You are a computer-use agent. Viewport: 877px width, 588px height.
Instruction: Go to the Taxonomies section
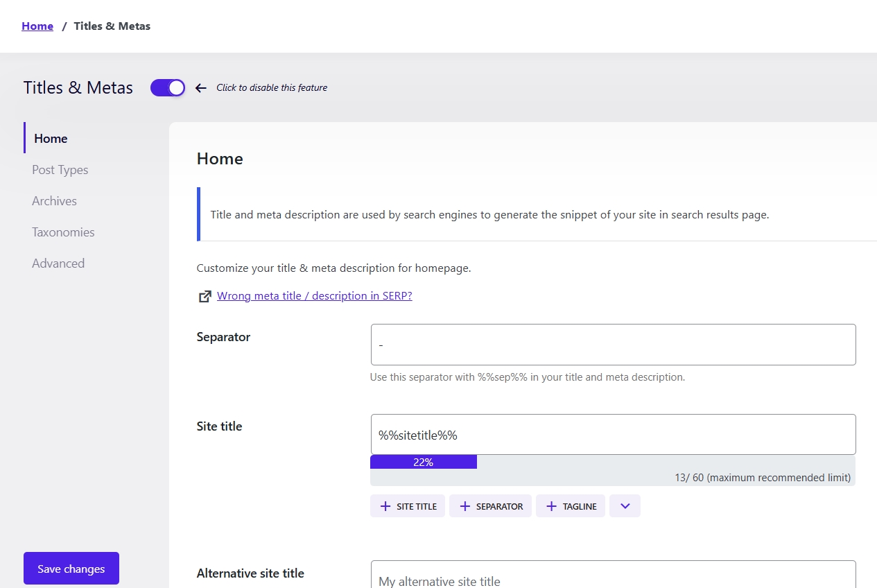[63, 232]
